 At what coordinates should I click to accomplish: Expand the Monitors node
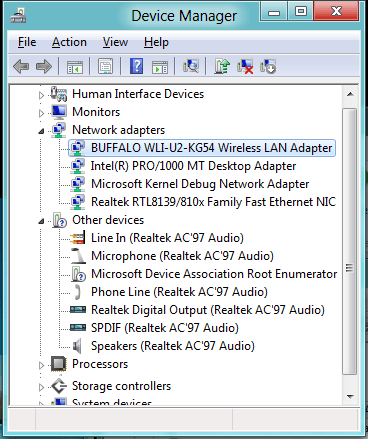[41, 113]
